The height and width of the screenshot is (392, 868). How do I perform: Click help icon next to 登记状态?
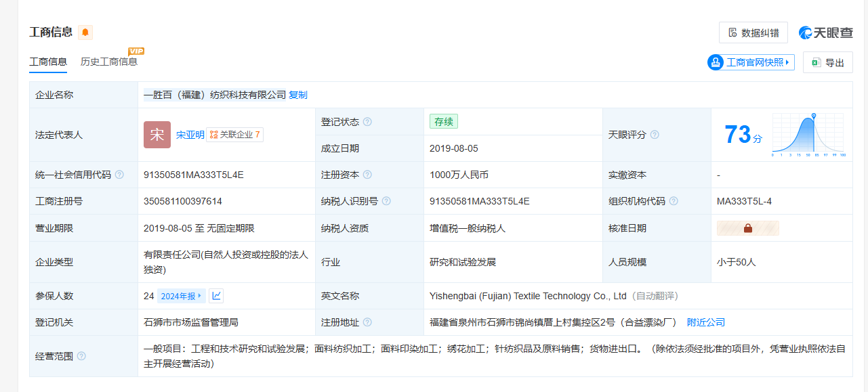tap(367, 122)
